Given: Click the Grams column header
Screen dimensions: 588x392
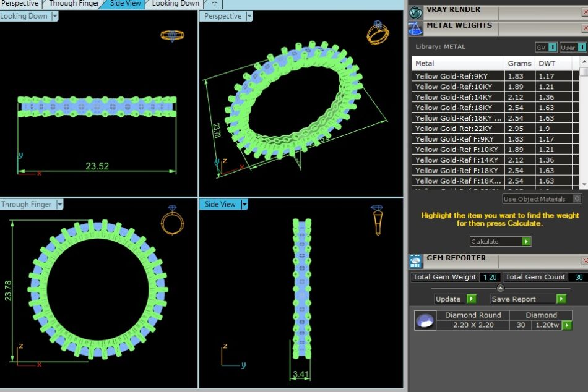Looking at the screenshot, I should [519, 63].
